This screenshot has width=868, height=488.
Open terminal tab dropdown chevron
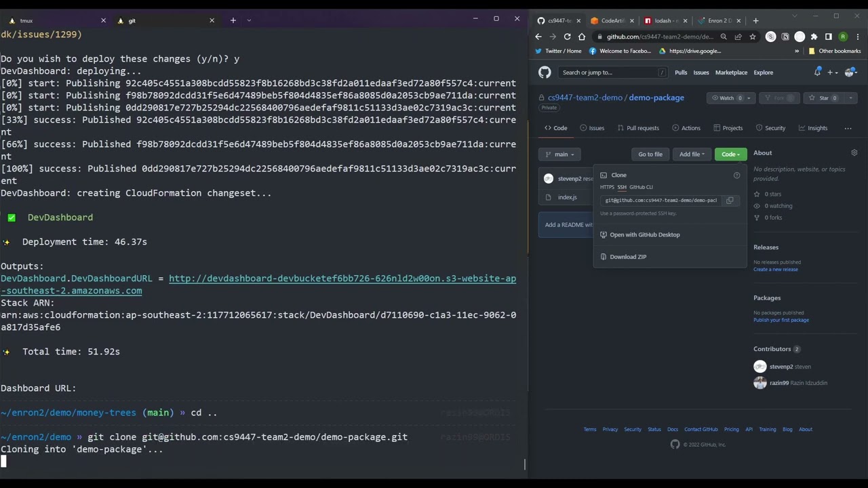(249, 20)
